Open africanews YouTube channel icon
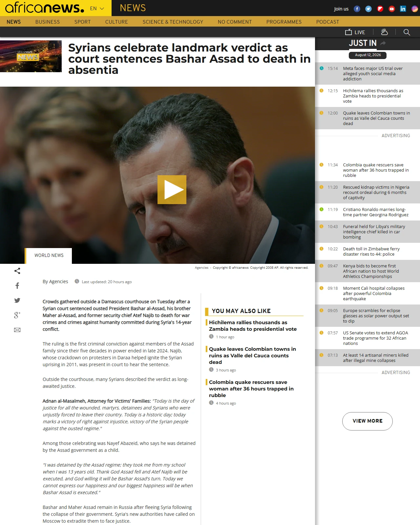Viewport: 420px width, 525px height. [391, 9]
